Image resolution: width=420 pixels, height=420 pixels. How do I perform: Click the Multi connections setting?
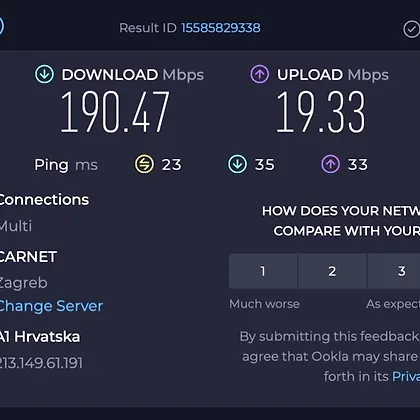point(16,226)
